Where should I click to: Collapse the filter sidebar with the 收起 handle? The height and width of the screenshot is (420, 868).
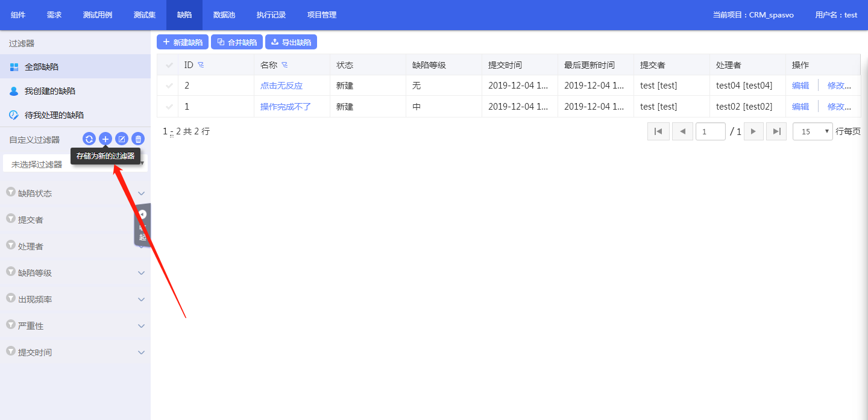(143, 225)
